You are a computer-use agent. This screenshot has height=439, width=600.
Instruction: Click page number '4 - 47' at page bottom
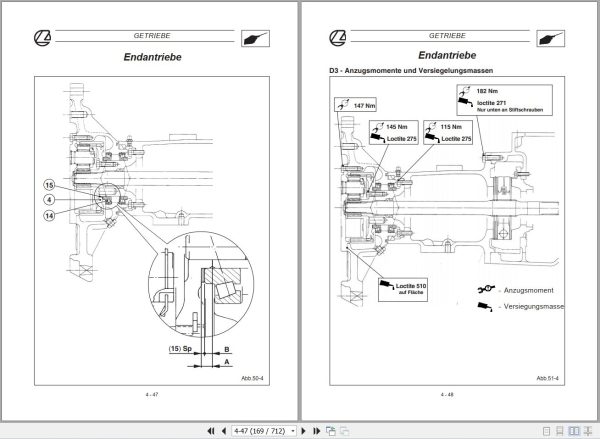[x=152, y=395]
